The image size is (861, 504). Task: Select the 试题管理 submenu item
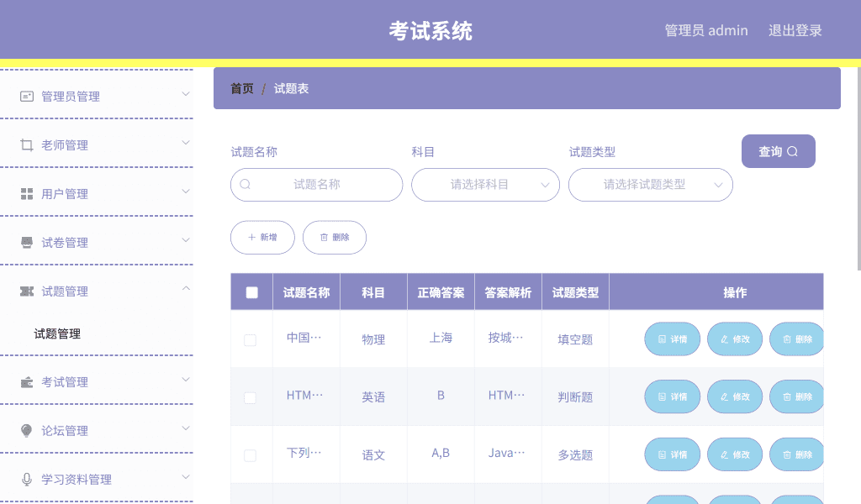(59, 333)
